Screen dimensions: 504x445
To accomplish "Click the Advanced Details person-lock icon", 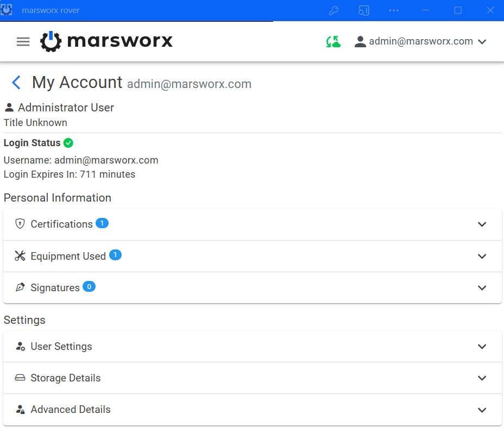I will click(x=20, y=409).
